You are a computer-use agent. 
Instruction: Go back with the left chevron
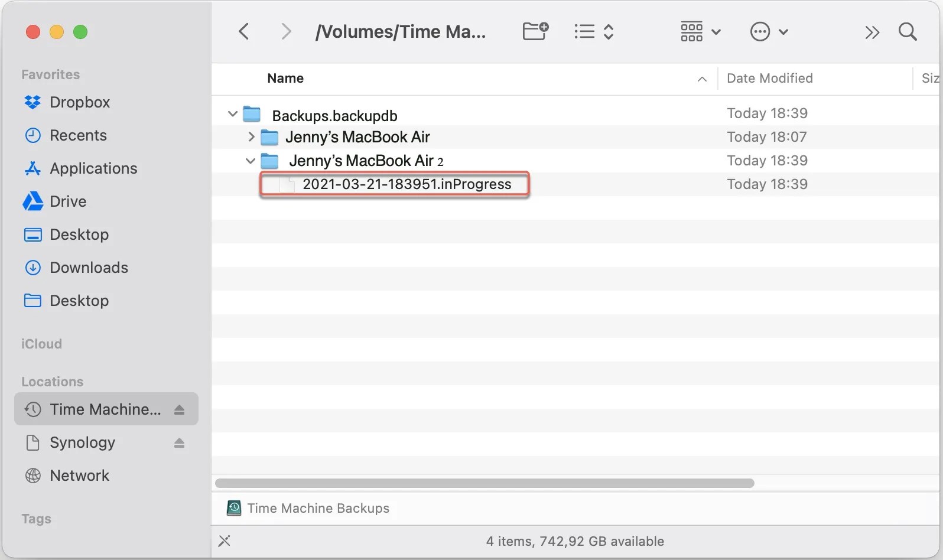243,31
